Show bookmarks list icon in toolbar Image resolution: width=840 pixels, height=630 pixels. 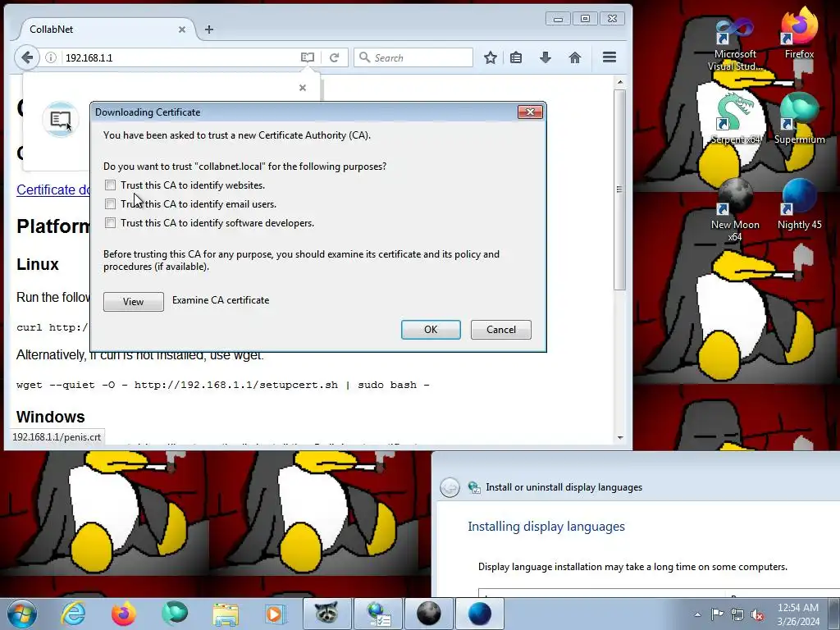(x=516, y=57)
